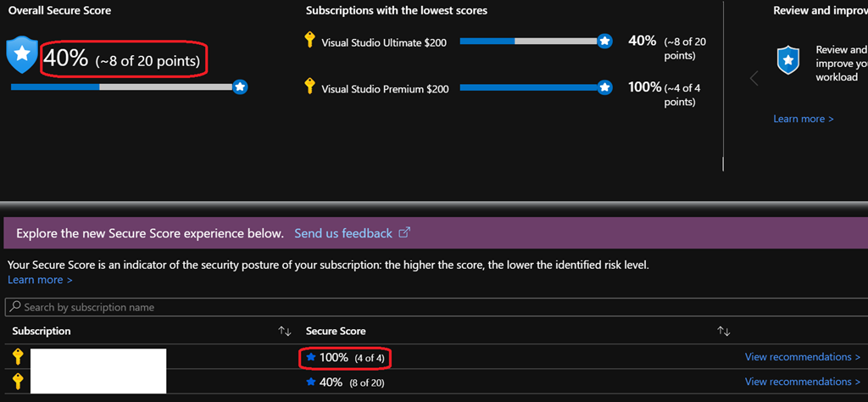The image size is (868, 402).
Task: Click the key icon beside Visual Studio Premium
Action: pos(309,87)
